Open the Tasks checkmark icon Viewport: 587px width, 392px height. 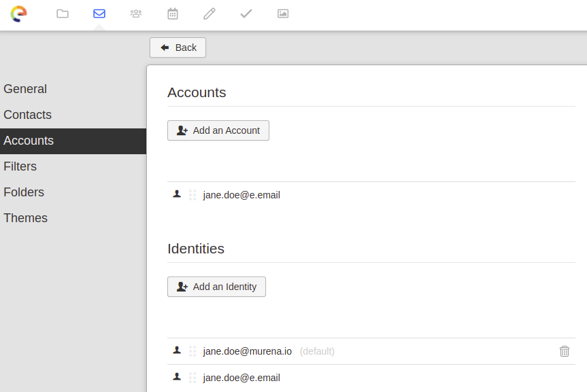coord(246,13)
